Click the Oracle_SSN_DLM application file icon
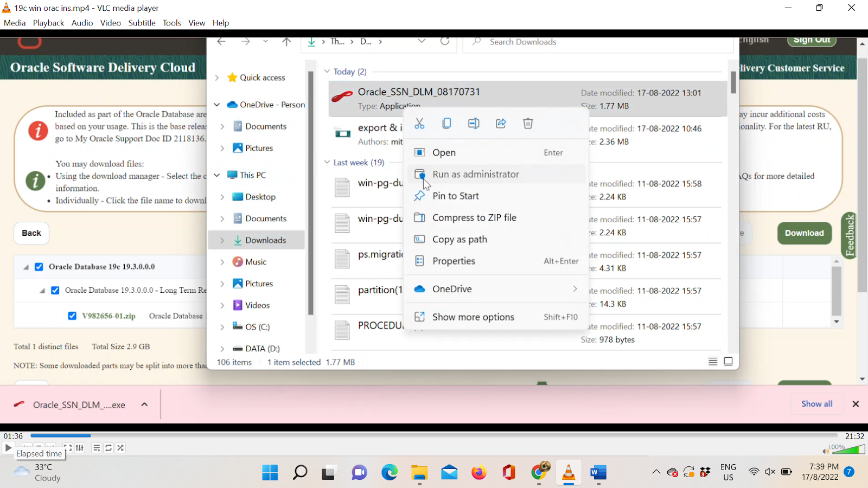Image resolution: width=868 pixels, height=488 pixels. click(342, 98)
